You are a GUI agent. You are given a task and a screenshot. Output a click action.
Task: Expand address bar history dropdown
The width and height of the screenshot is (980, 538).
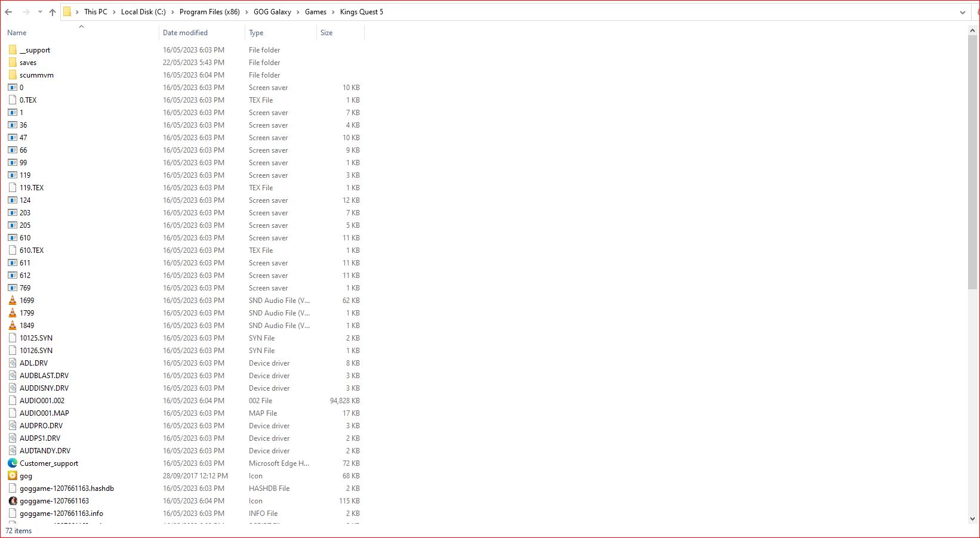(962, 12)
